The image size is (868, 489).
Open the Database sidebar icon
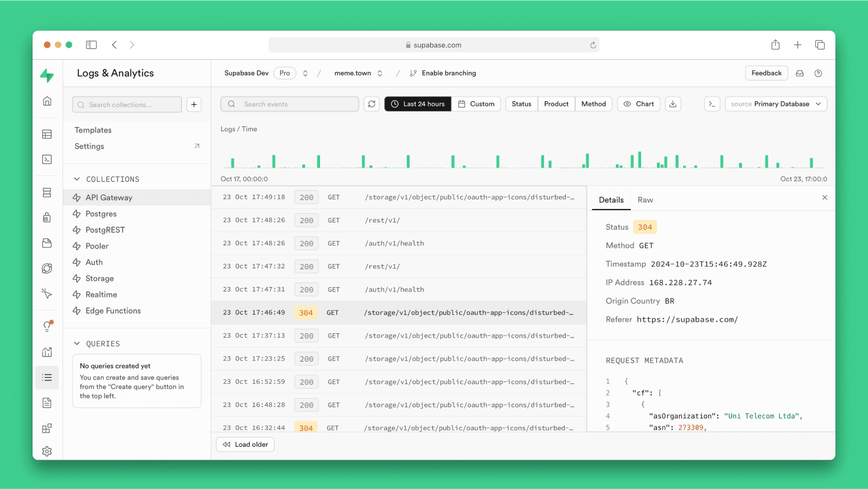click(x=47, y=193)
